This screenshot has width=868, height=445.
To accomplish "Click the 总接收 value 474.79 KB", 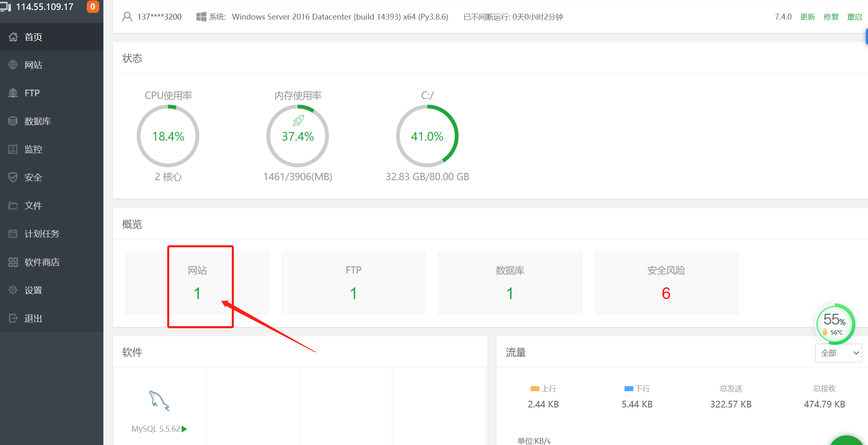I will (x=825, y=404).
